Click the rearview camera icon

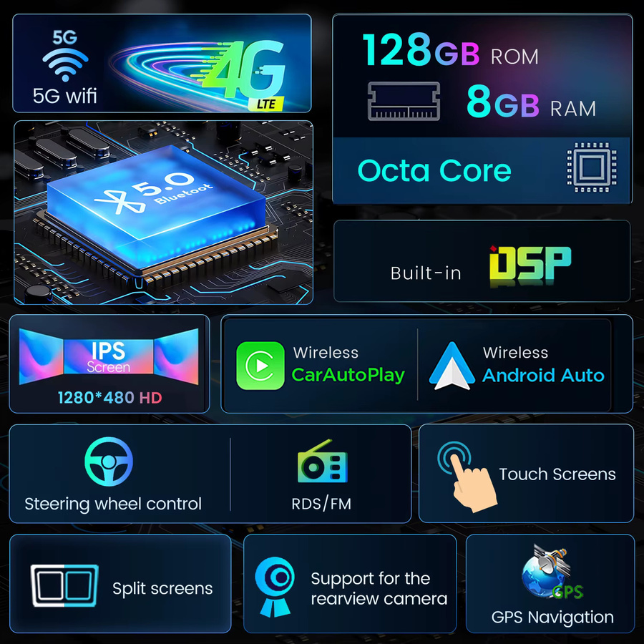[275, 587]
